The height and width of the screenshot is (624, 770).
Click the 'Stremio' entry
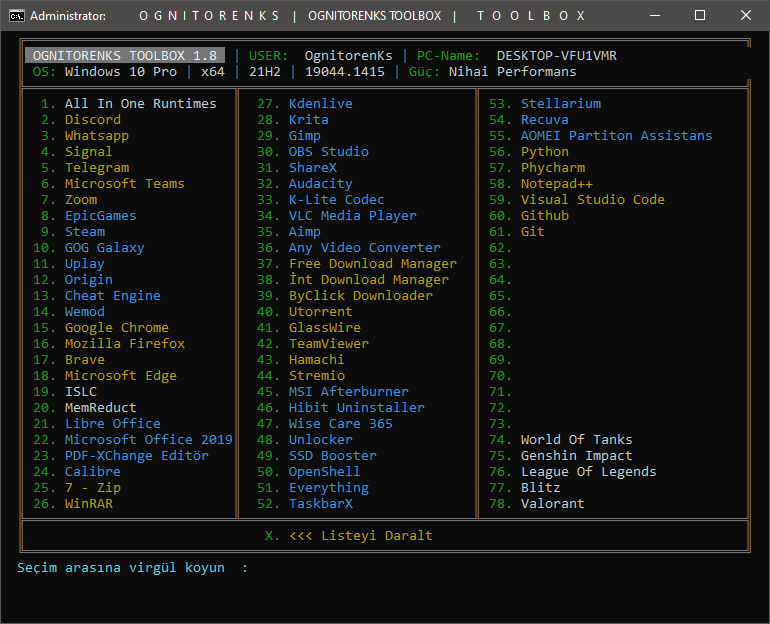pyautogui.click(x=317, y=376)
